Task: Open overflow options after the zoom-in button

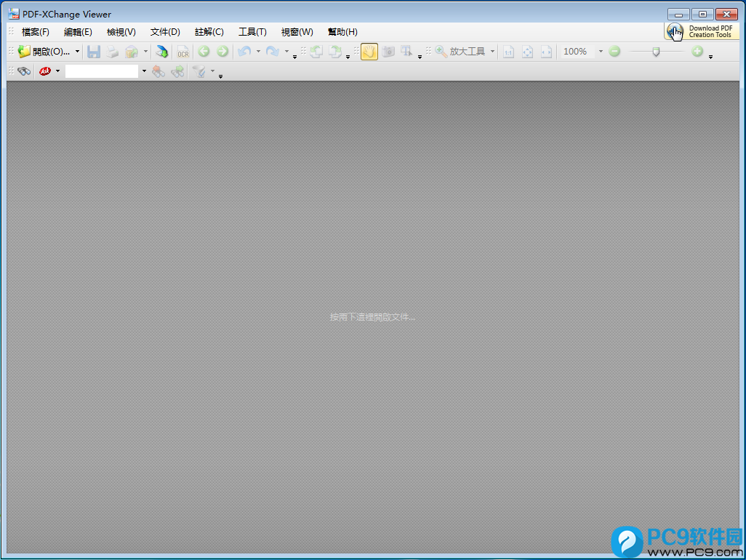Action: [711, 57]
